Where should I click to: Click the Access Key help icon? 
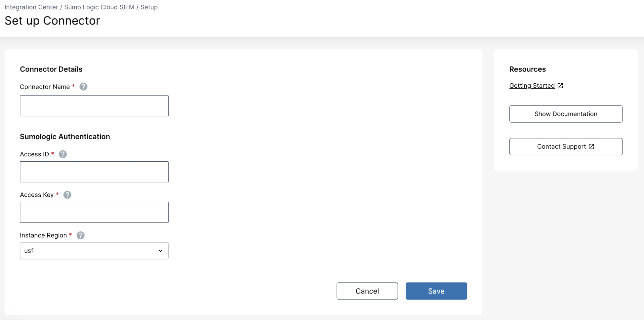[67, 195]
